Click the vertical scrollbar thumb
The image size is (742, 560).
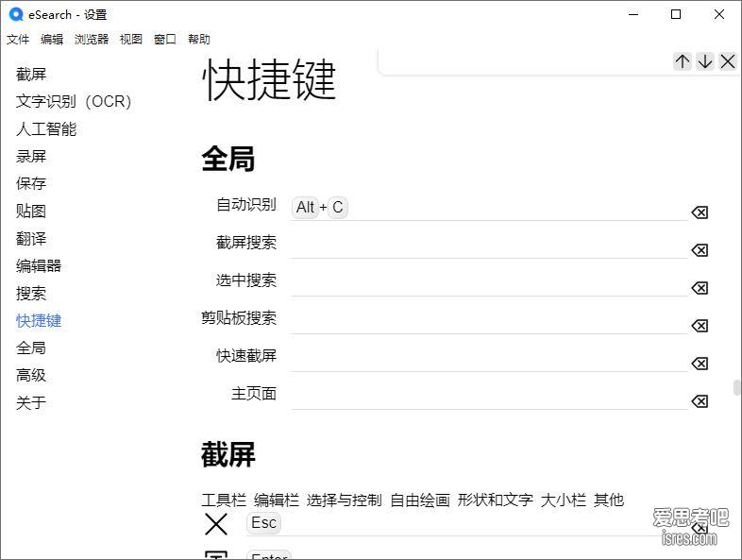point(737,387)
